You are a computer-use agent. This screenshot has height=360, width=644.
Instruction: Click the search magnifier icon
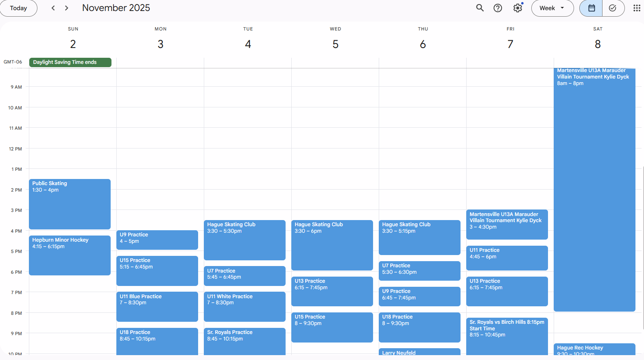click(480, 8)
